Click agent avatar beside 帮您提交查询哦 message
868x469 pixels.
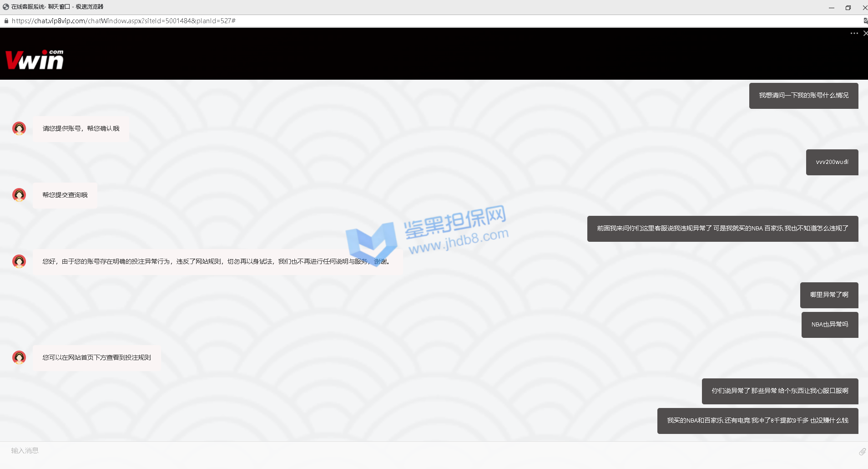point(19,195)
